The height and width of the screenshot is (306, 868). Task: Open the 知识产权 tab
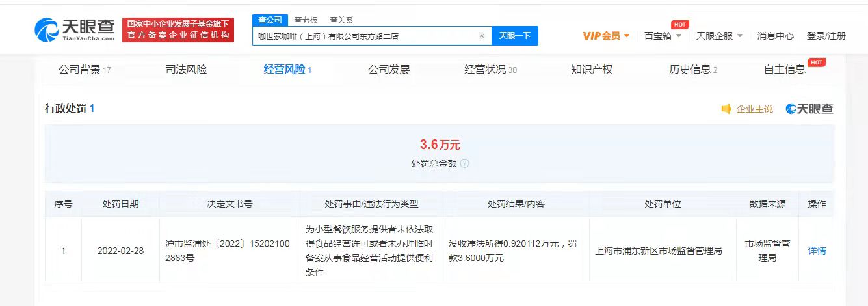pyautogui.click(x=591, y=70)
